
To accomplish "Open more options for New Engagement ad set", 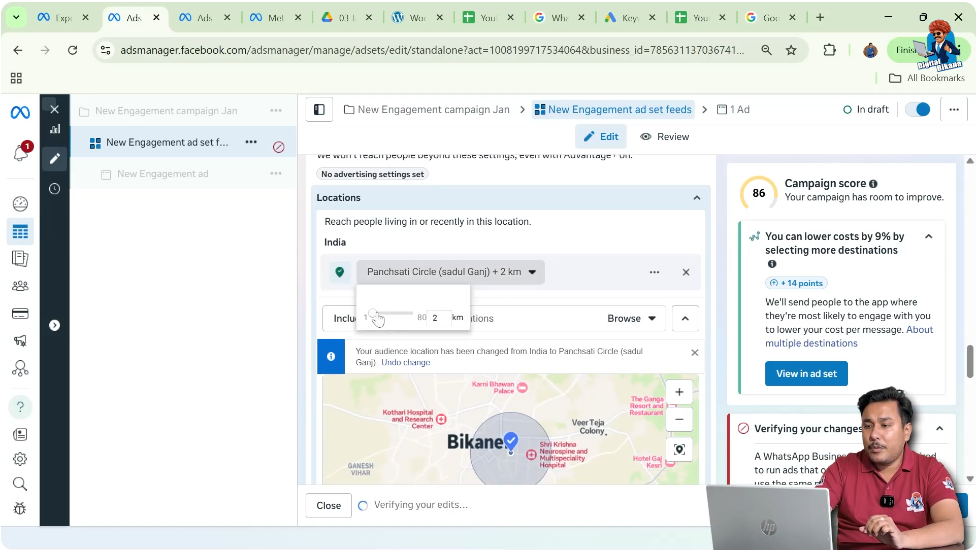I will click(251, 142).
